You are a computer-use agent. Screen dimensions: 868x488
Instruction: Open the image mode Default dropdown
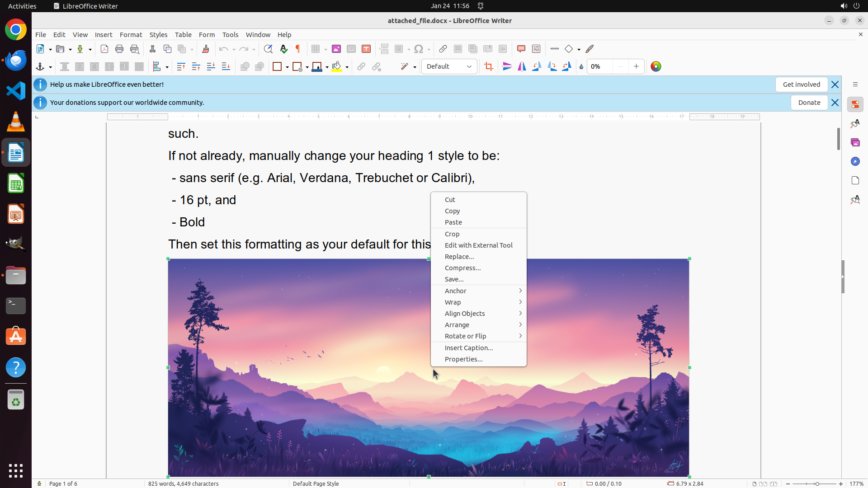pos(449,67)
